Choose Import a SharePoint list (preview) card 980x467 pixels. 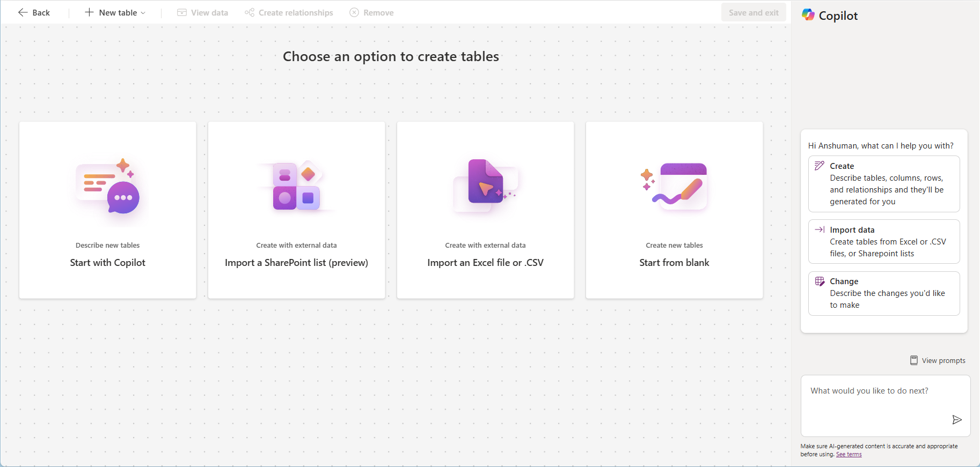(297, 210)
